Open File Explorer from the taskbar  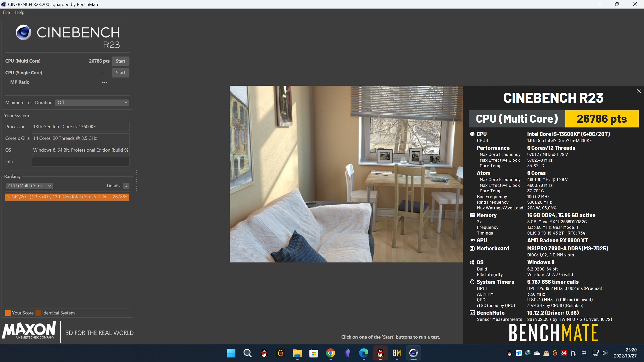297,353
